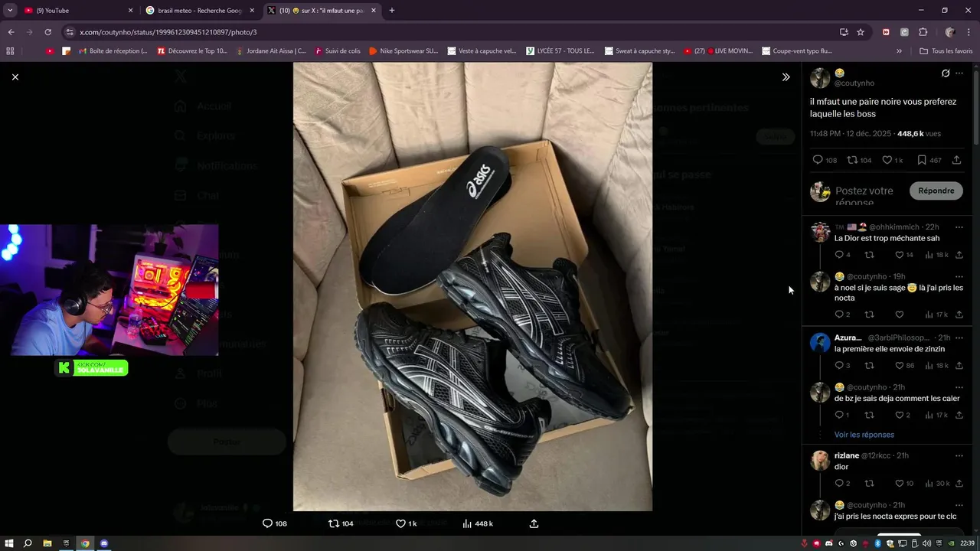980x551 pixels.
Task: Open more options on the ohhkimmich reply
Action: 959,227
